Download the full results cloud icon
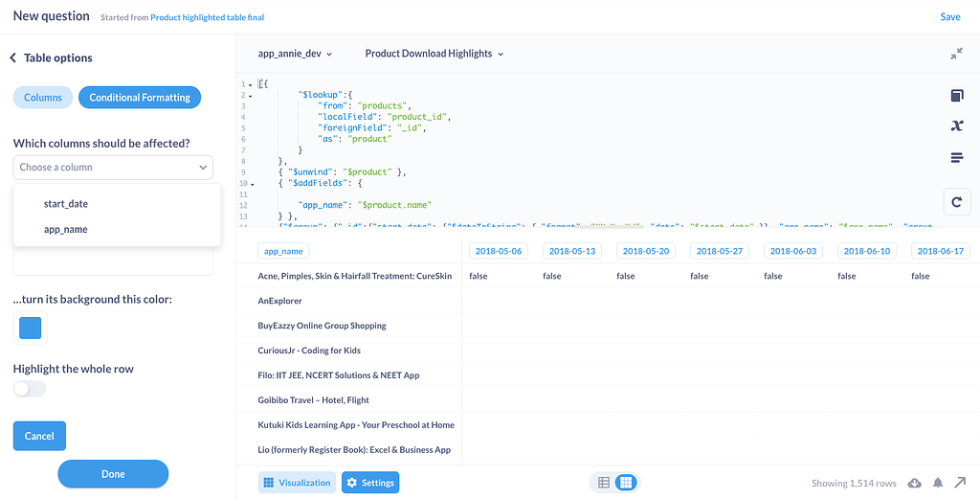 pyautogui.click(x=914, y=483)
